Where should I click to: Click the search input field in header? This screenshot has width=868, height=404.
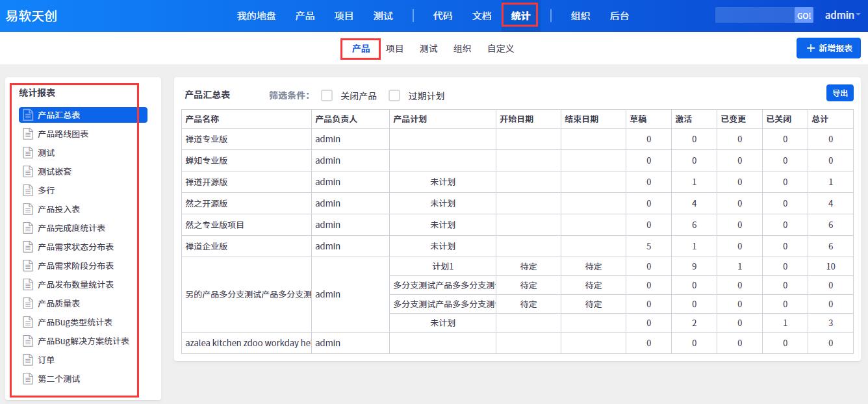[754, 16]
